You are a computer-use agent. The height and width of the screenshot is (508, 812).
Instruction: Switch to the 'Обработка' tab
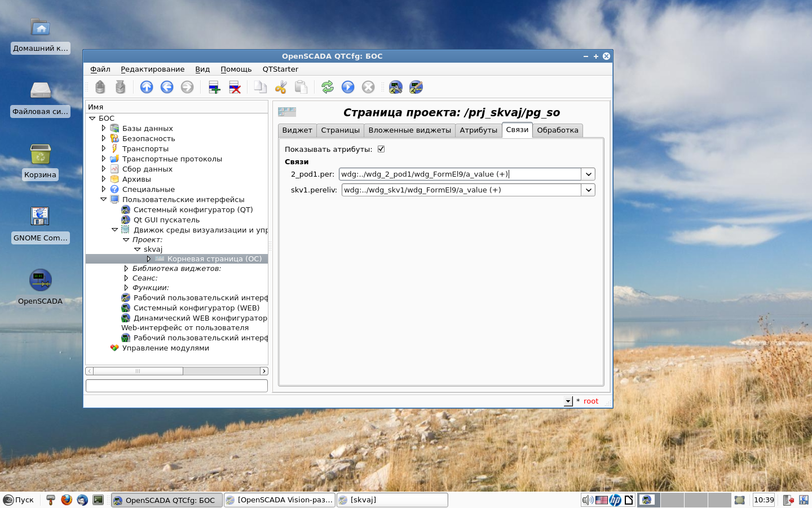557,130
